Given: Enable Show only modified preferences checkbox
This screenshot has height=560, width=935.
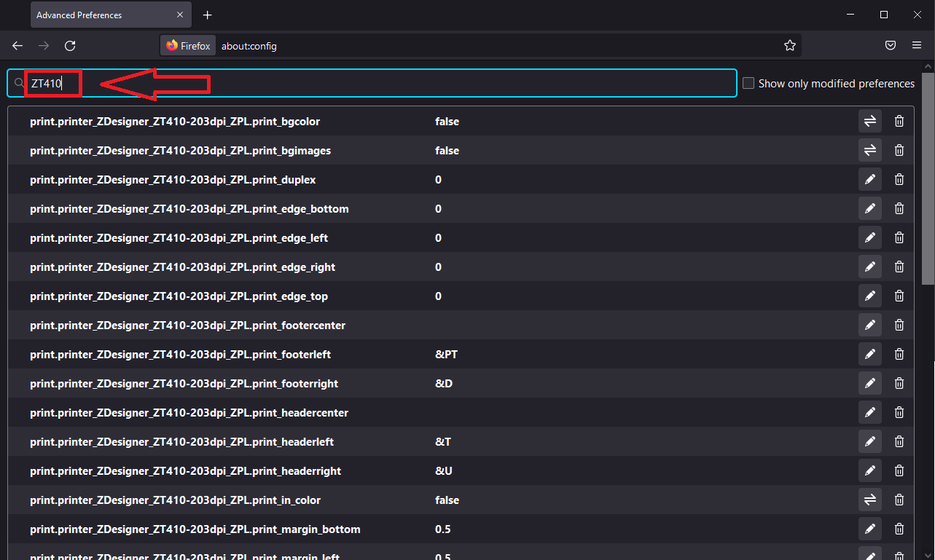Looking at the screenshot, I should (748, 83).
